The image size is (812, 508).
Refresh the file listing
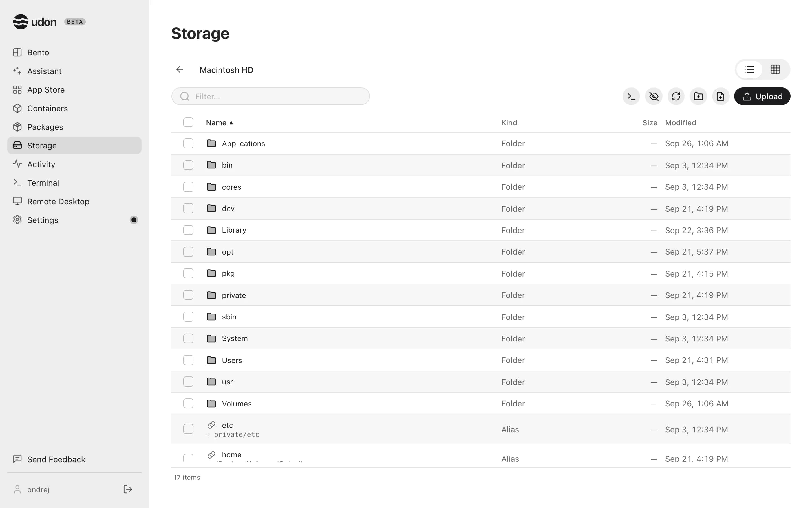[x=676, y=97]
